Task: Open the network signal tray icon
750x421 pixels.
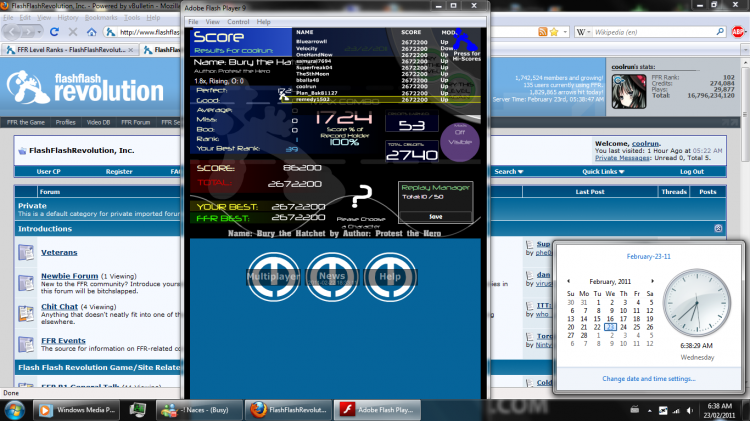Action: 676,410
